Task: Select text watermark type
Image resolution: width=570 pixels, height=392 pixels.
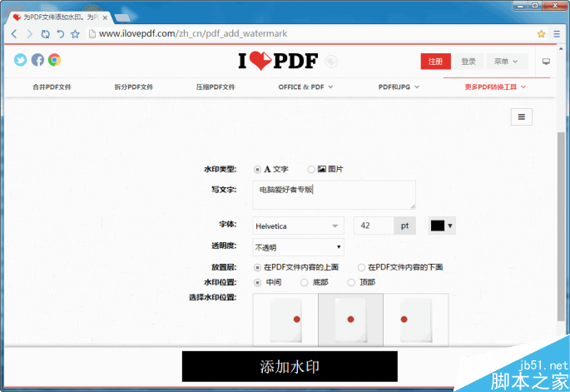Action: click(257, 170)
